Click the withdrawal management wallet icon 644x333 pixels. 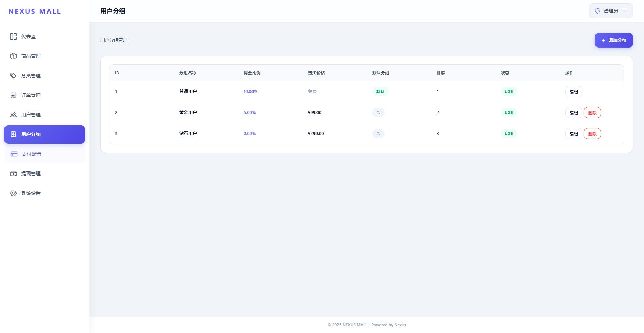pos(13,174)
